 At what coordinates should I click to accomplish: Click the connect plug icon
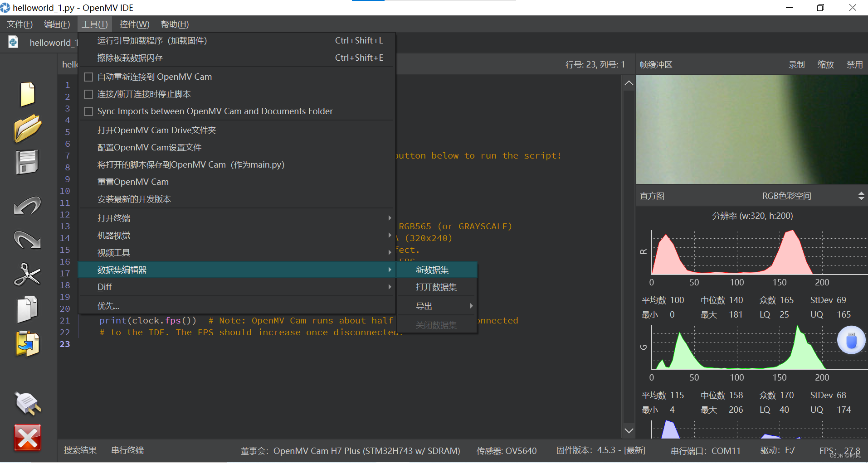(x=28, y=403)
